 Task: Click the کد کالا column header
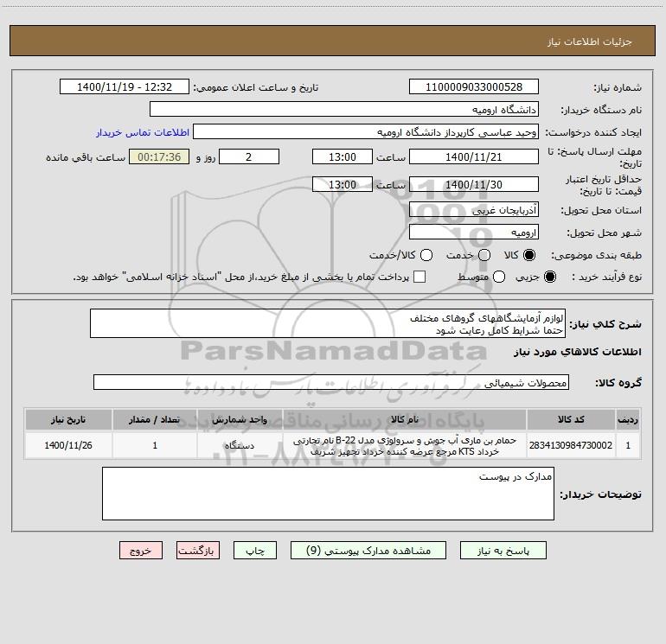pyautogui.click(x=571, y=420)
